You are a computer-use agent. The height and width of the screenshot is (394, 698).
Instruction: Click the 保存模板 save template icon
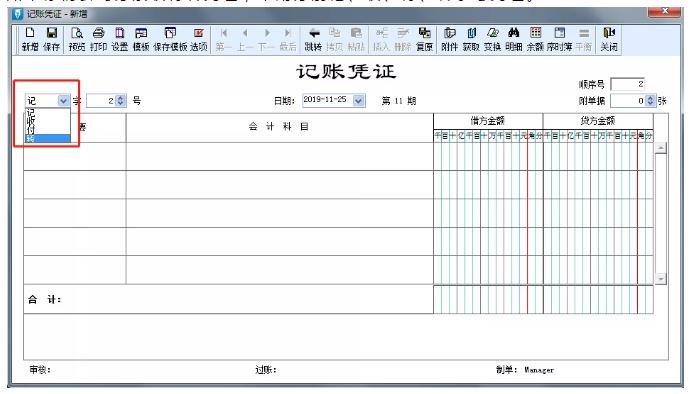[x=170, y=39]
